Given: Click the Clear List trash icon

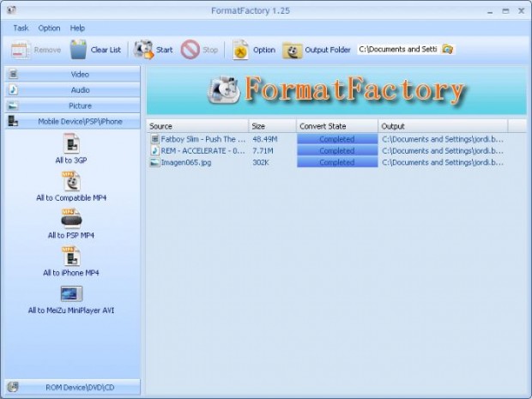Looking at the screenshot, I should [79, 50].
